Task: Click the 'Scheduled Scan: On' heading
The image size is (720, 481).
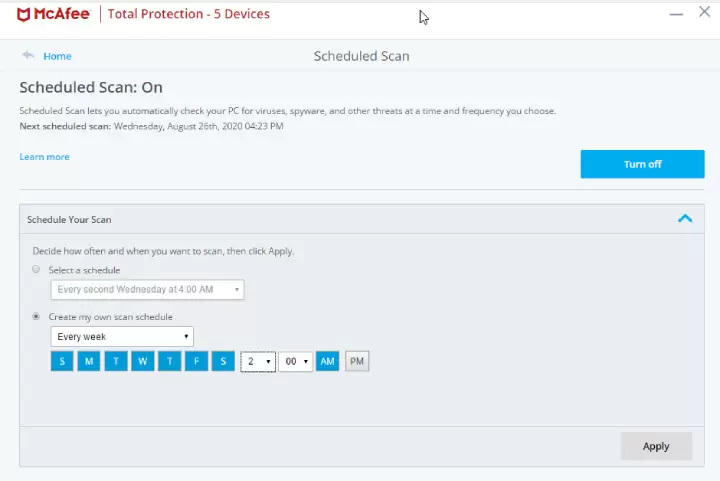Action: pyautogui.click(x=91, y=87)
